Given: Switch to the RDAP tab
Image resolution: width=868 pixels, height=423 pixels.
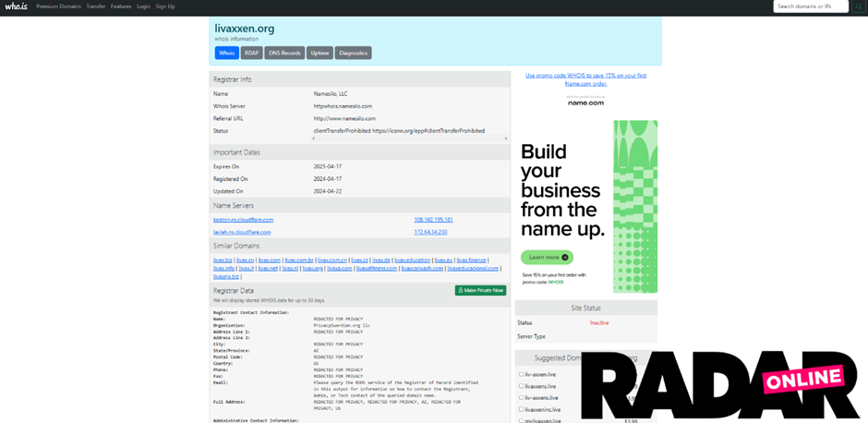Looking at the screenshot, I should (x=252, y=53).
